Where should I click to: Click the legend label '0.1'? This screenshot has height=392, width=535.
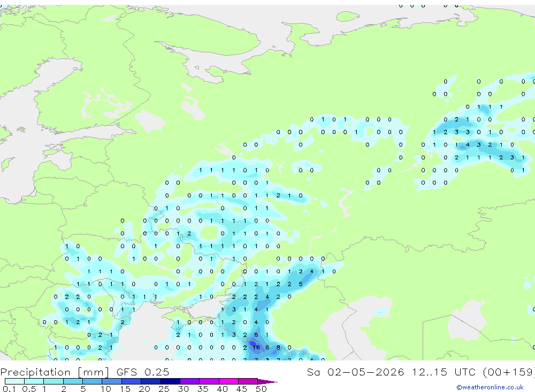click(9, 389)
